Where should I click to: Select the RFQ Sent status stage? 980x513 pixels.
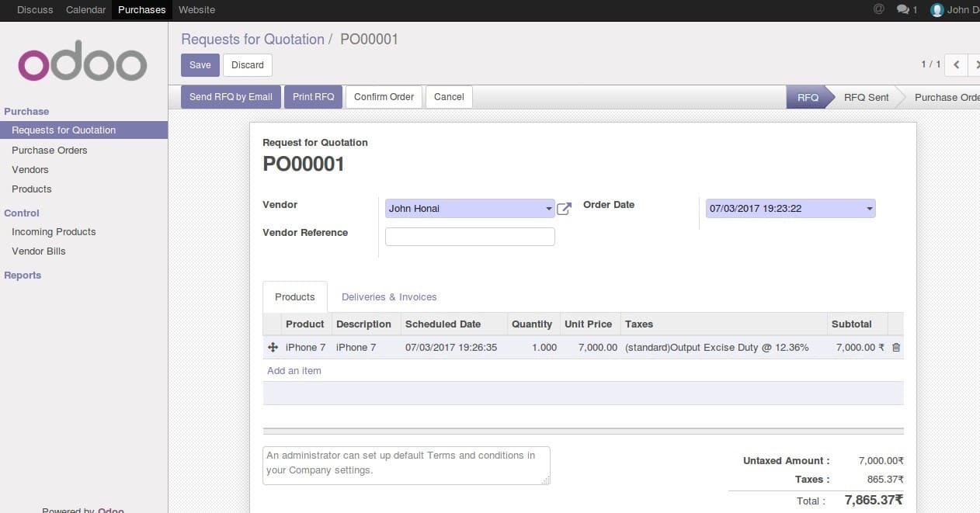(866, 97)
